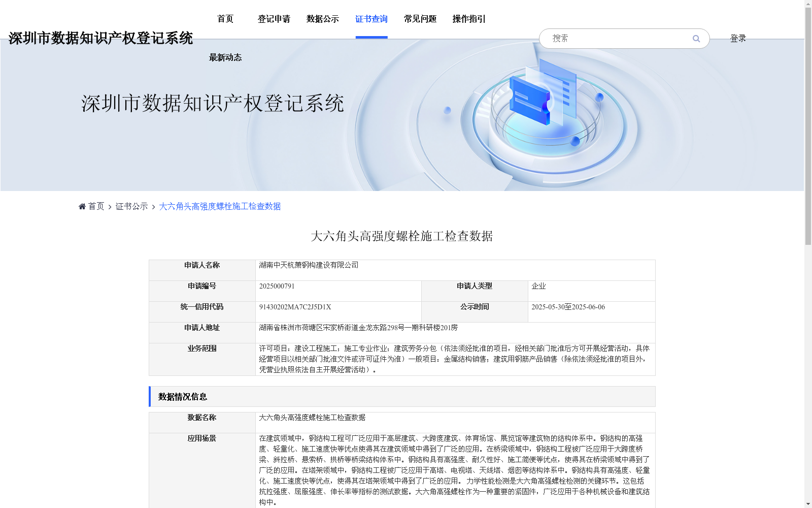The width and height of the screenshot is (812, 508).
Task: Click the 申请人地址 label cell
Action: click(202, 333)
